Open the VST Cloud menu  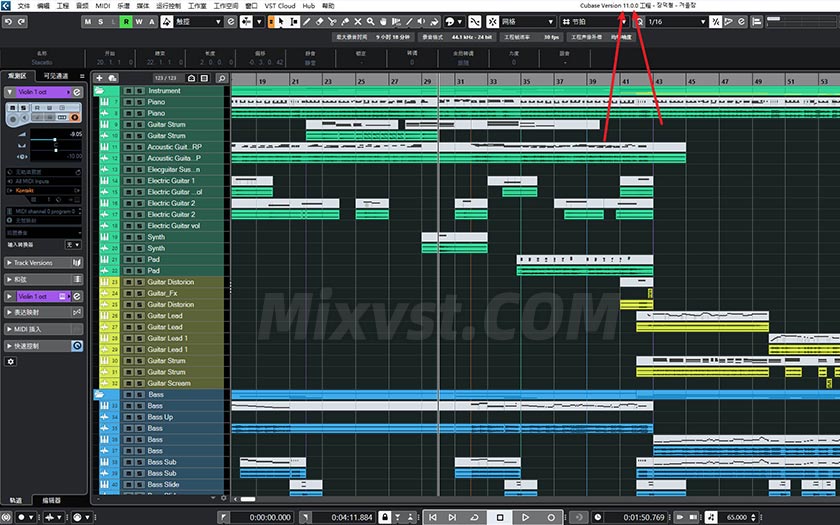(x=279, y=5)
